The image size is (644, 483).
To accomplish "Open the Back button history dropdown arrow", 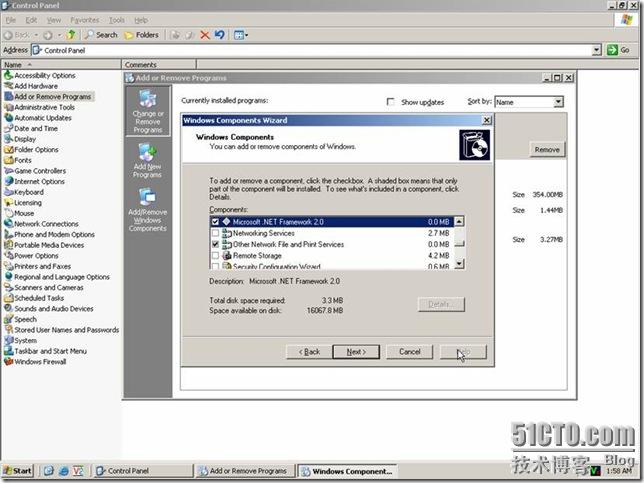I will pyautogui.click(x=36, y=35).
